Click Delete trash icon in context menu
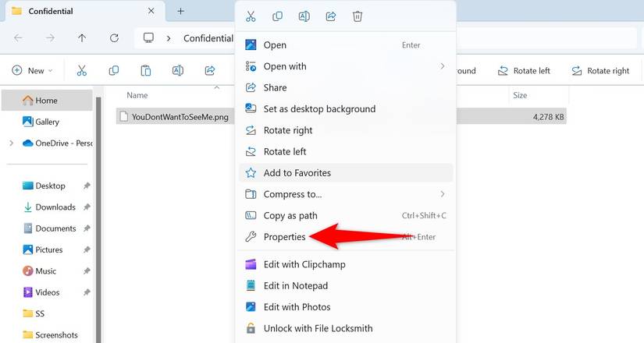This screenshot has height=343, width=644. coord(358,16)
